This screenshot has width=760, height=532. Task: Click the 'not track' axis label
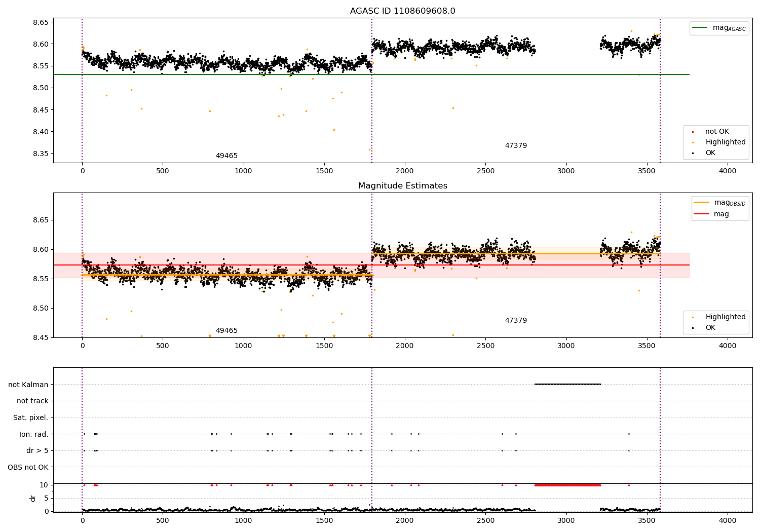pyautogui.click(x=32, y=401)
